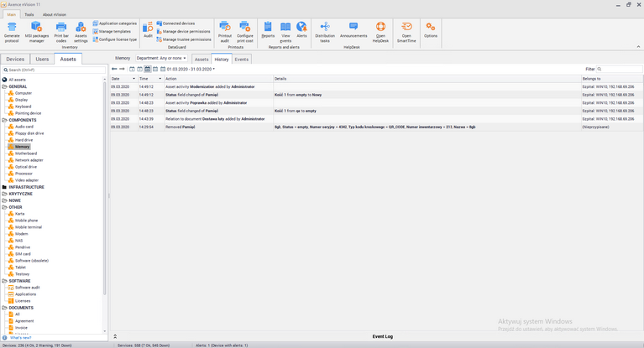644x348 pixels.
Task: Expand the INFRASTRUCTURE tree group
Action: 4,187
